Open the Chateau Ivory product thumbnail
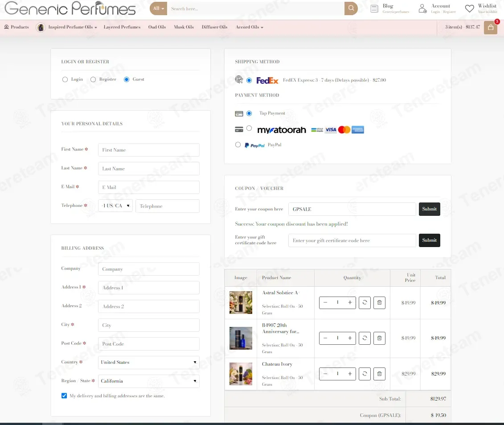Viewport: 504px width, 425px height. 241,374
